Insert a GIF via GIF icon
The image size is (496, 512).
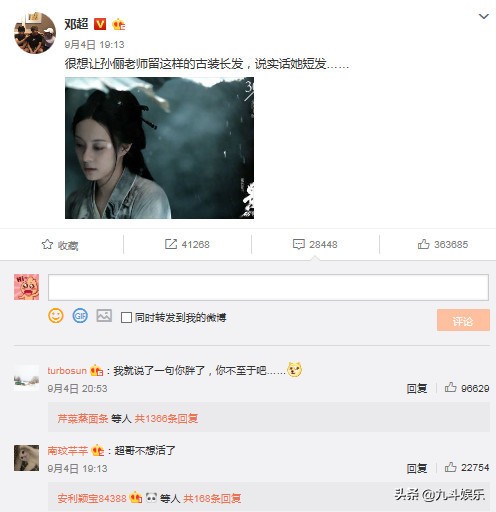[80, 316]
